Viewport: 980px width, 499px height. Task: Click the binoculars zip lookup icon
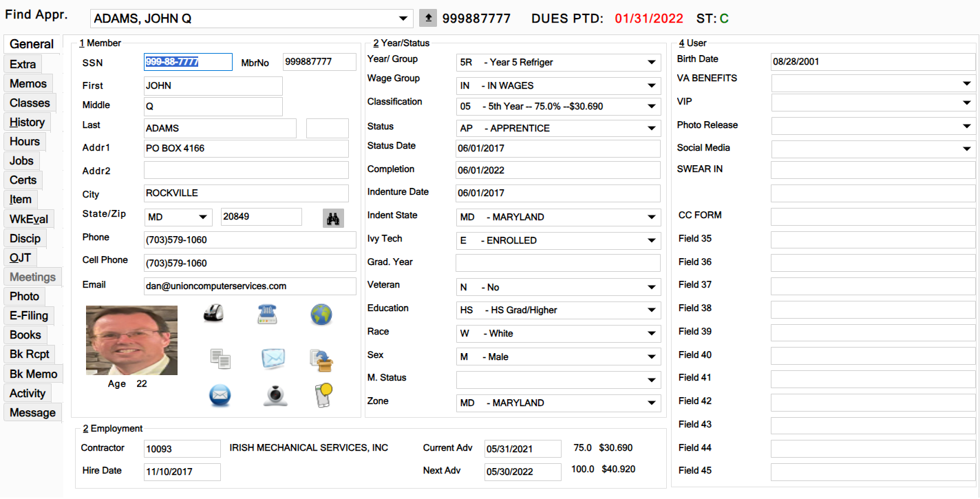point(334,217)
